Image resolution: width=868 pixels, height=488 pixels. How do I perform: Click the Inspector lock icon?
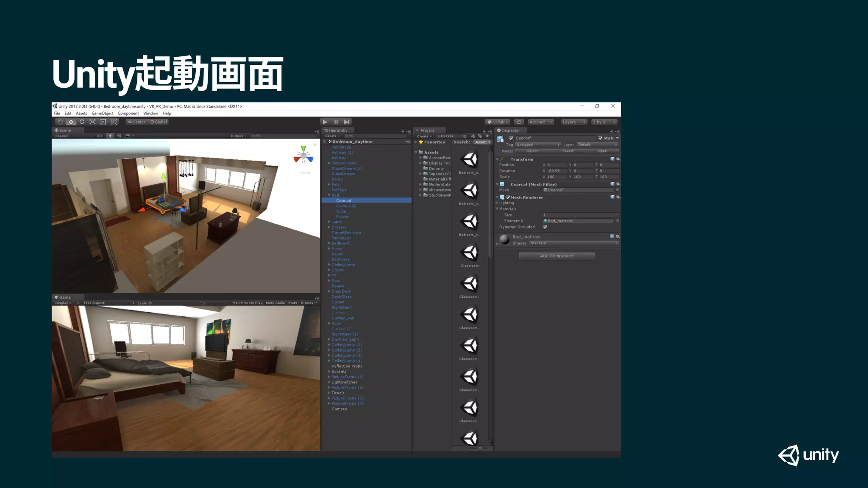(x=612, y=131)
